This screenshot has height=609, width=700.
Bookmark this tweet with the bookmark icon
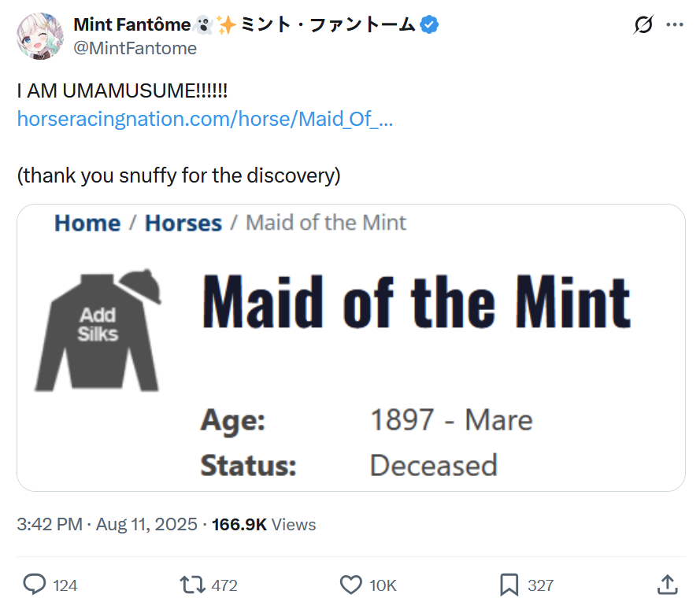pyautogui.click(x=509, y=585)
